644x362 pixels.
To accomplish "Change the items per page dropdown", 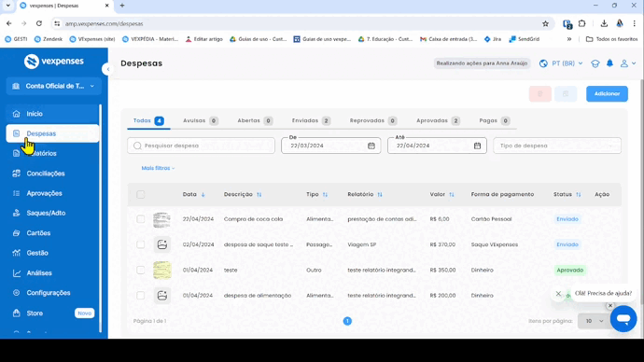I will click(595, 321).
